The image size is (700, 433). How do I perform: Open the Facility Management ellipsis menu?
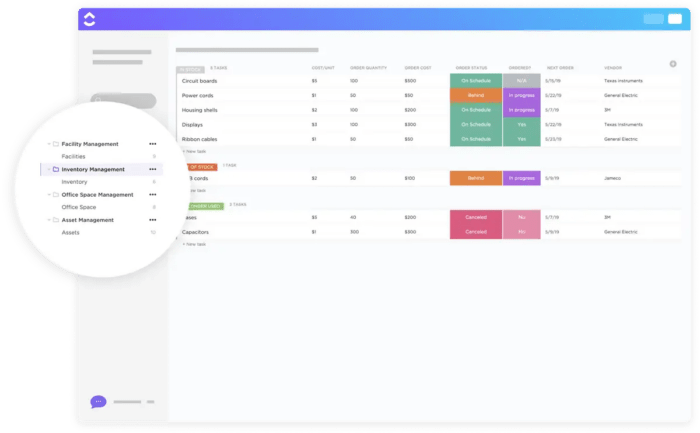(153, 144)
